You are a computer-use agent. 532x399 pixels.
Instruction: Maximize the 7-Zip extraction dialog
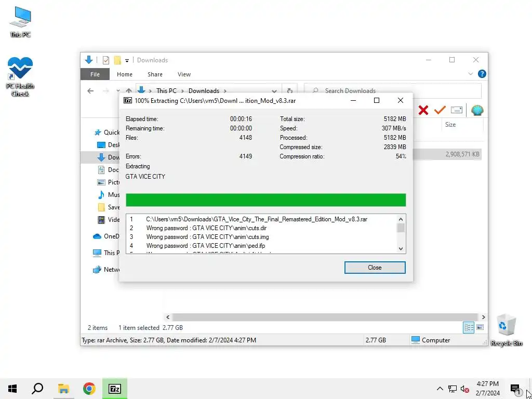coord(376,100)
